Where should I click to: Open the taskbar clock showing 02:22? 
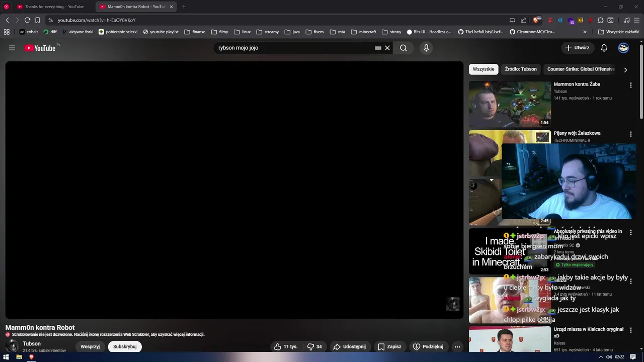(619, 357)
